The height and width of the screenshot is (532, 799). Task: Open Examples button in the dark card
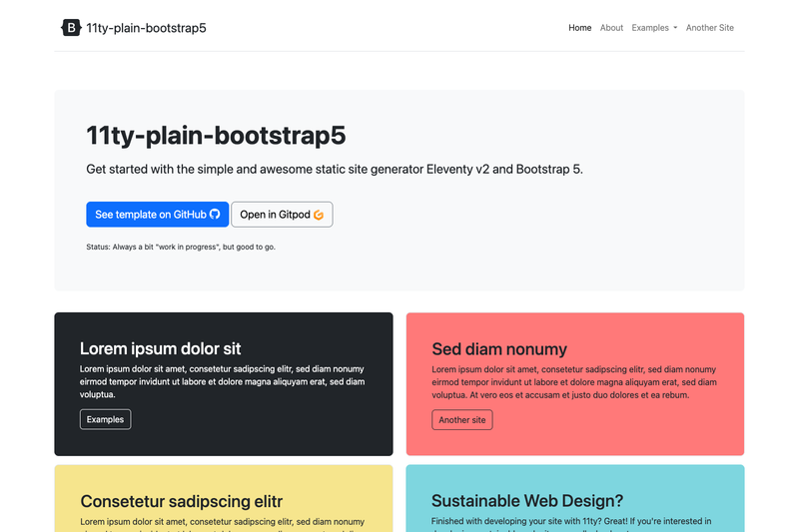click(x=106, y=419)
